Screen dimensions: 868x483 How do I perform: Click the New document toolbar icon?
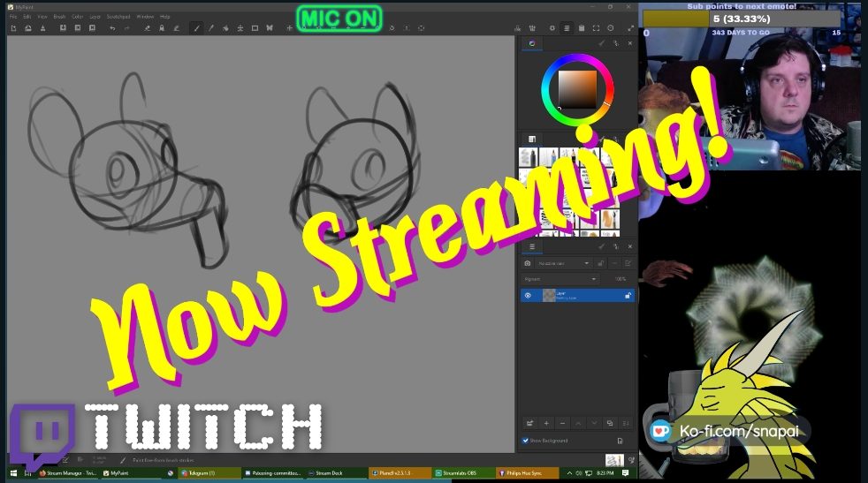click(13, 28)
